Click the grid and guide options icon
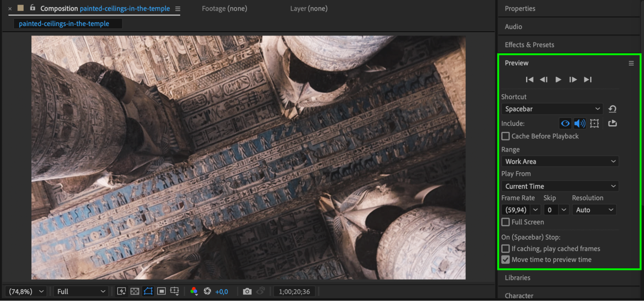 pyautogui.click(x=175, y=291)
